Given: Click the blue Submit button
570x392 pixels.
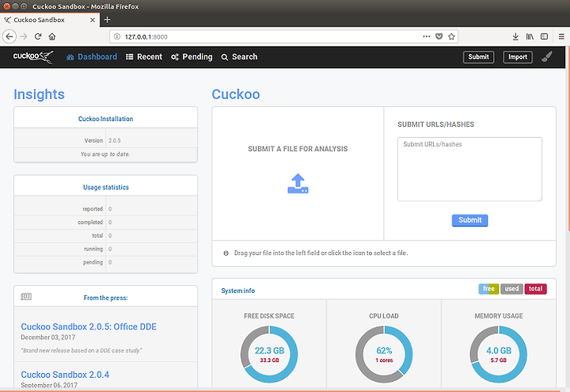Looking at the screenshot, I should pos(469,220).
